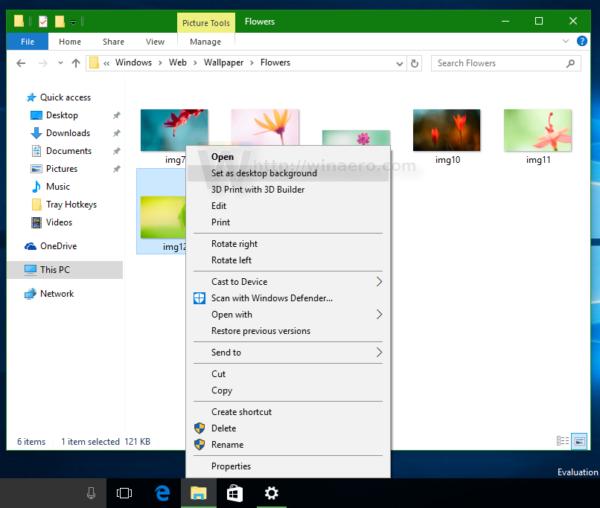Open the recent locations dropdown arrow
The image size is (600, 508).
click(x=60, y=63)
